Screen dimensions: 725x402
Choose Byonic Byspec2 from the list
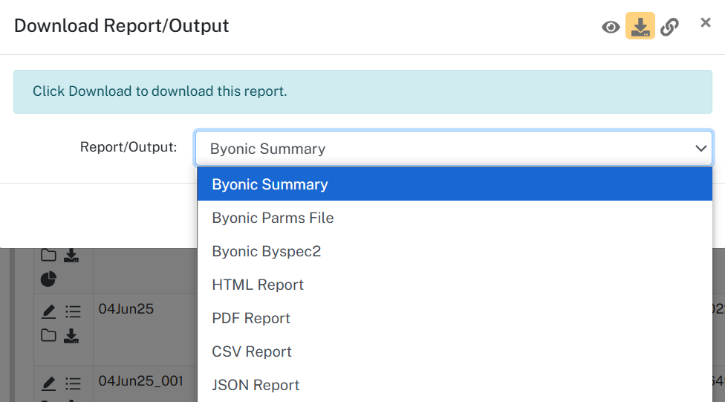(x=455, y=251)
